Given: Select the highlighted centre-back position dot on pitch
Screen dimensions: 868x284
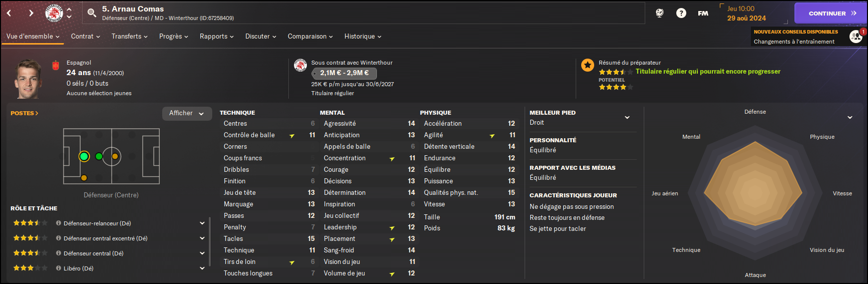Looking at the screenshot, I should [x=84, y=157].
